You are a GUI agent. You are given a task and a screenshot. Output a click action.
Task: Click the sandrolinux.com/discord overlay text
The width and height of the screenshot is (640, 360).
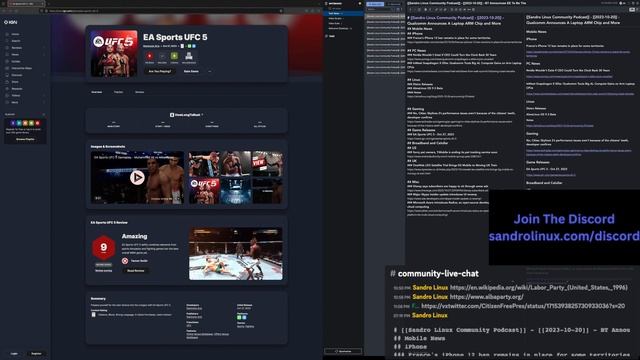pos(564,236)
